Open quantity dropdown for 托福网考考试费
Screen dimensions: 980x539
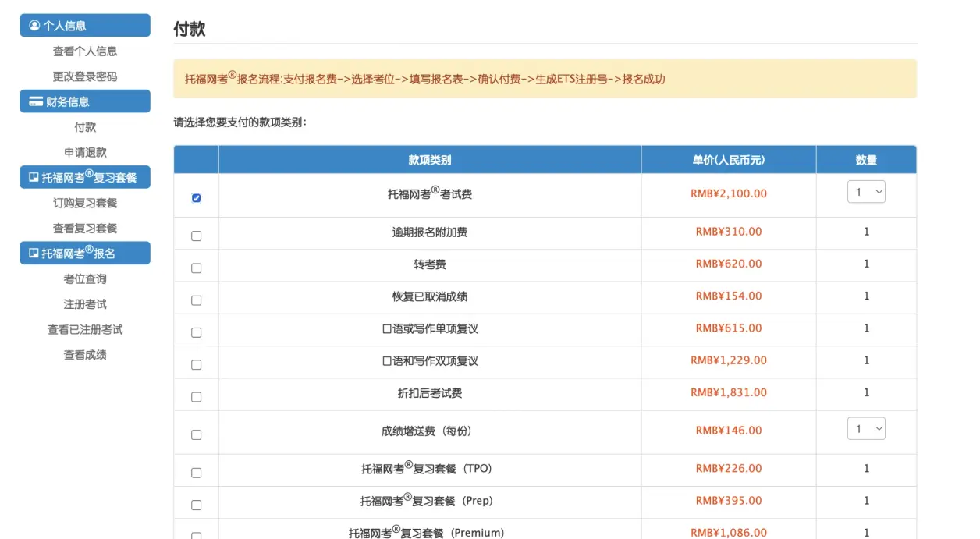tap(866, 192)
